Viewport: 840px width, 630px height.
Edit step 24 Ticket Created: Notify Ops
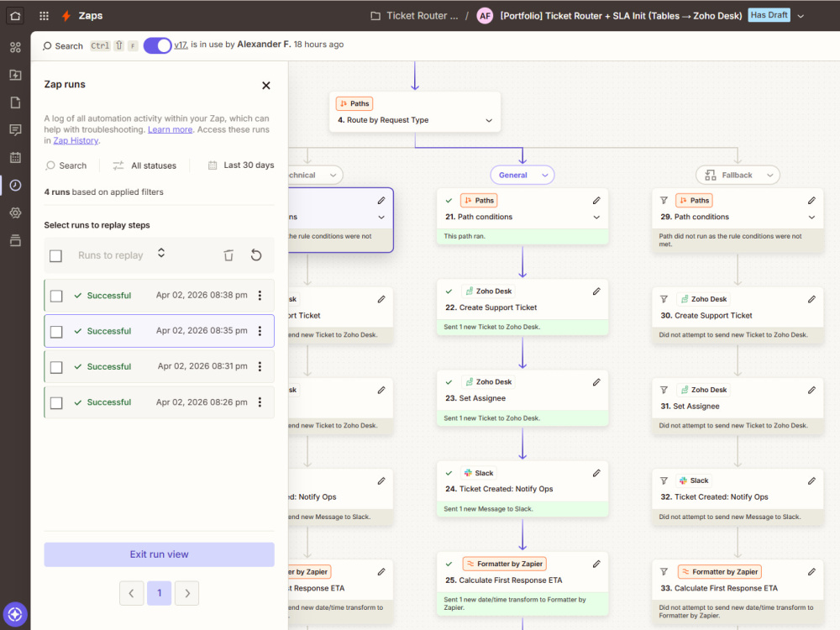(x=596, y=473)
